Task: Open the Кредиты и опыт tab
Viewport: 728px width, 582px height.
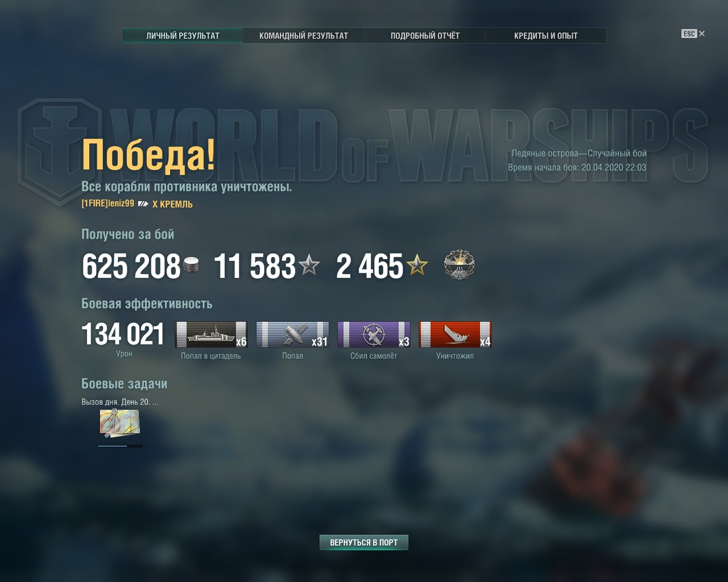Action: click(546, 35)
